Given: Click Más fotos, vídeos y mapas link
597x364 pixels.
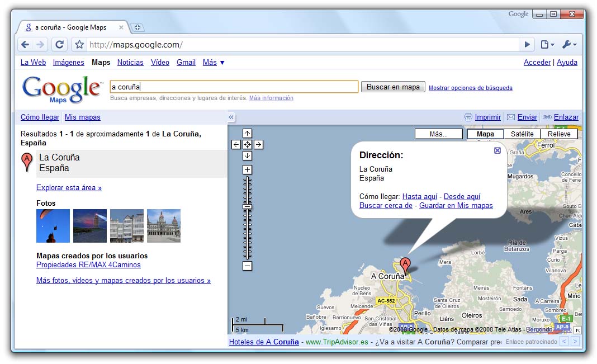Looking at the screenshot, I should pos(124,281).
